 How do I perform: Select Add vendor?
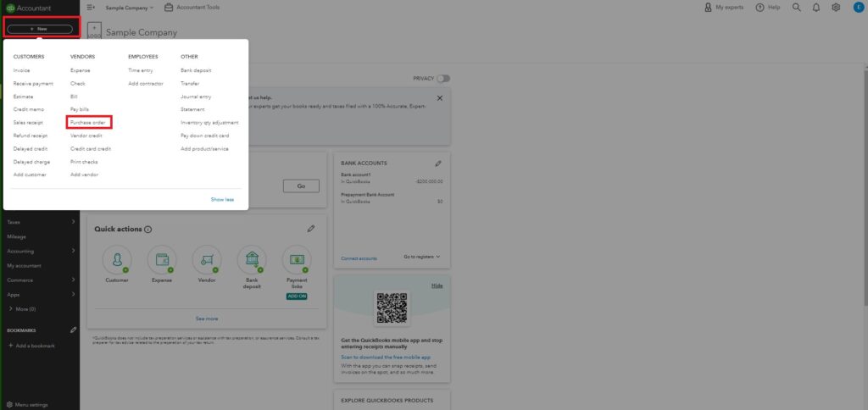click(84, 175)
